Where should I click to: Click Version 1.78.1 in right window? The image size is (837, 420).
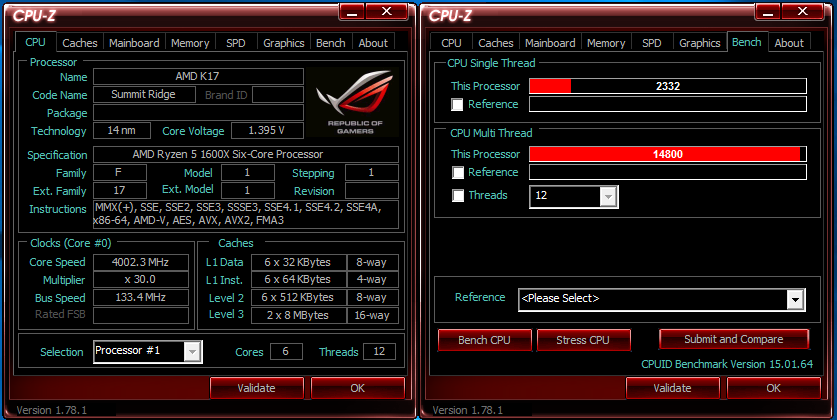467,410
